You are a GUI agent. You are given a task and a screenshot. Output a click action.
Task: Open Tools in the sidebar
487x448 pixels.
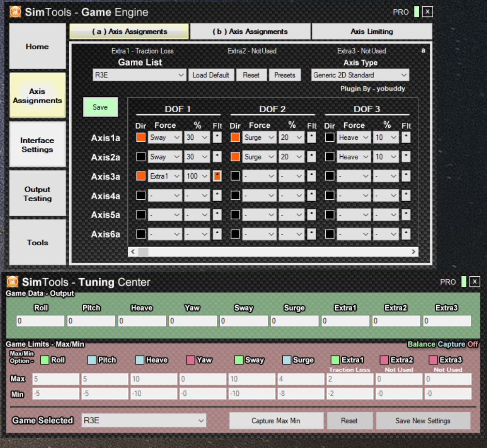(x=37, y=242)
